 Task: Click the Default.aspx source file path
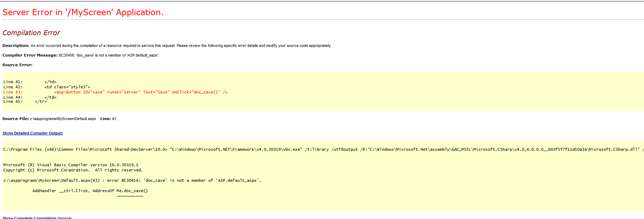[63, 119]
